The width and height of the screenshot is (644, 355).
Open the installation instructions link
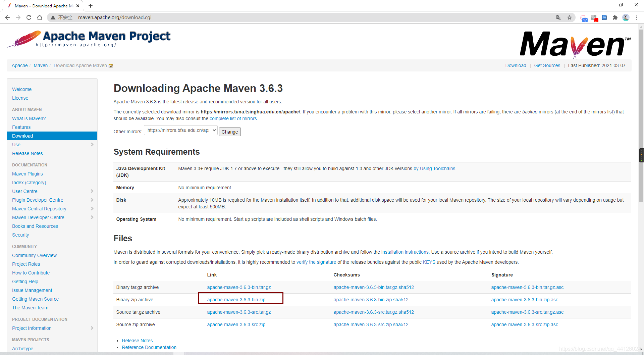coord(405,252)
